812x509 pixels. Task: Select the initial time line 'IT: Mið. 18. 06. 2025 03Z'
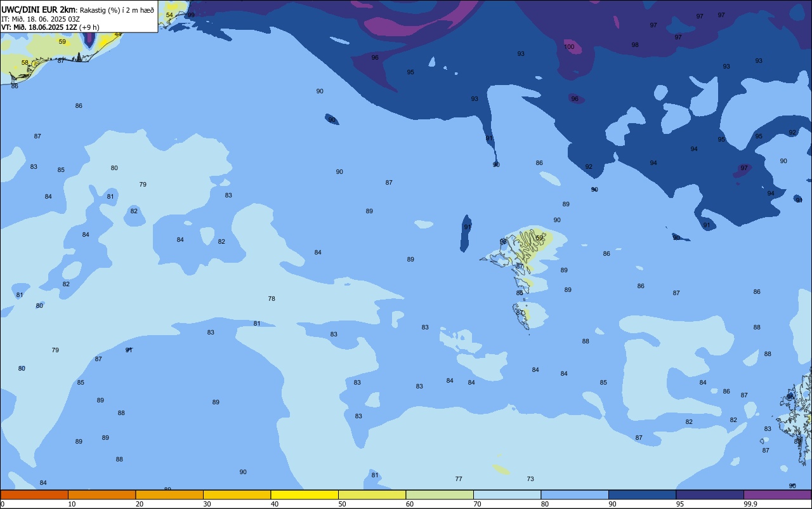[41, 18]
